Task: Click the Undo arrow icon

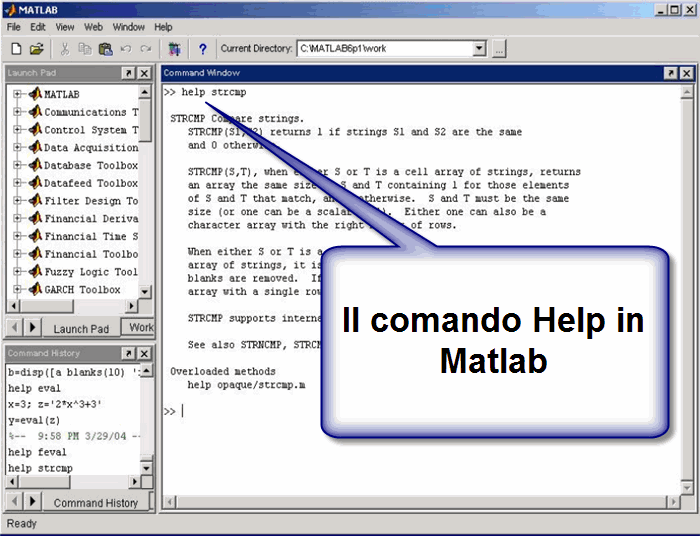Action: pyautogui.click(x=126, y=49)
